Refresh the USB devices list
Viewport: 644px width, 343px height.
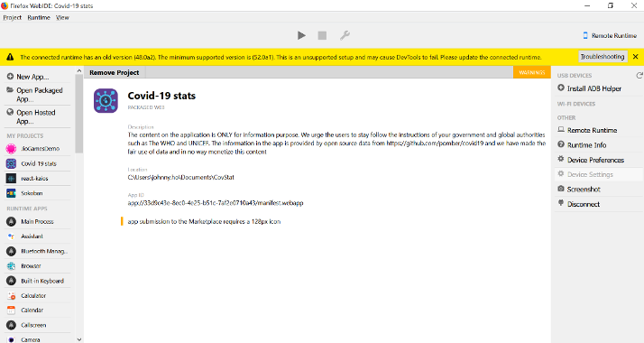[x=639, y=75]
